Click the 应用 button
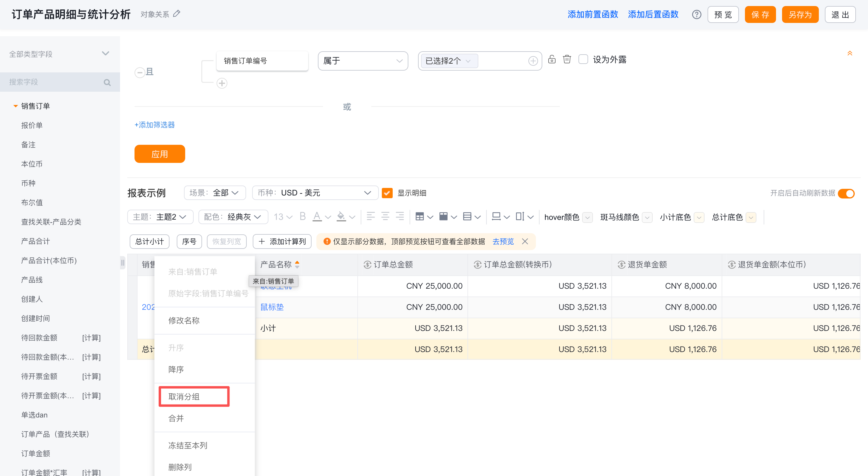 159,154
